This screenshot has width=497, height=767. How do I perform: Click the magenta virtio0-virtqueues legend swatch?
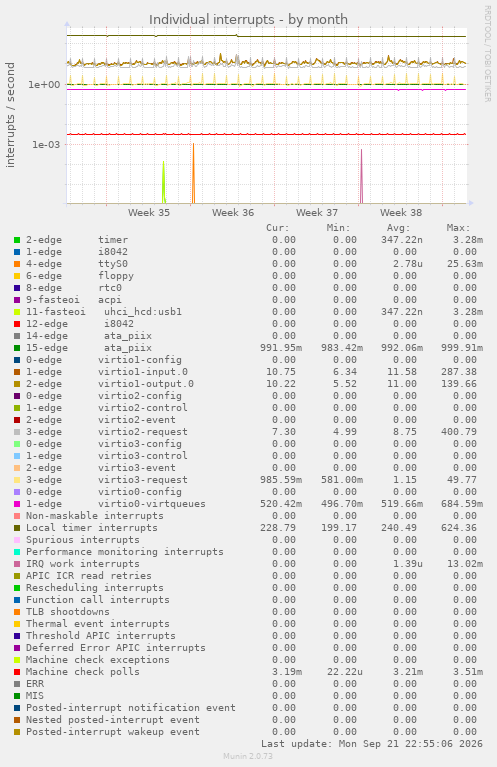point(17,504)
